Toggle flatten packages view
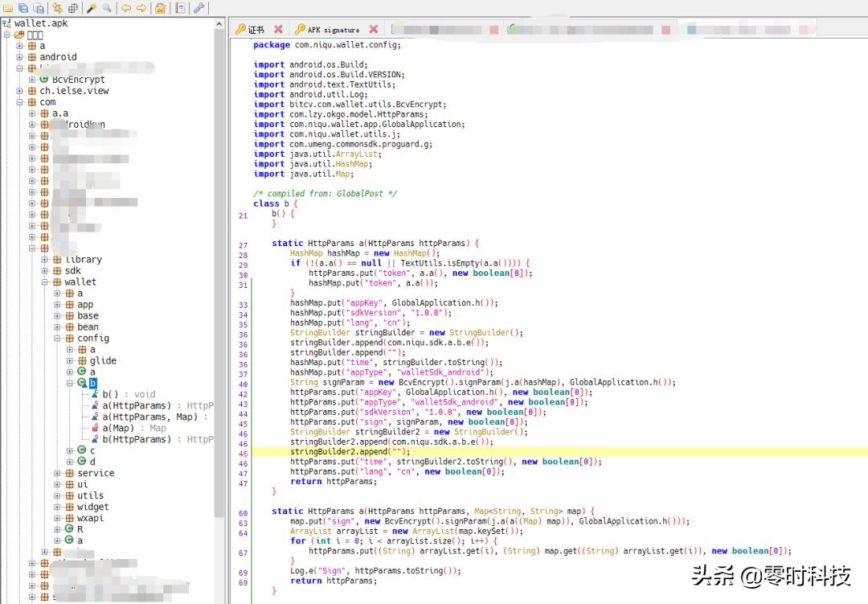Screen dimensions: 868x604 (72, 8)
